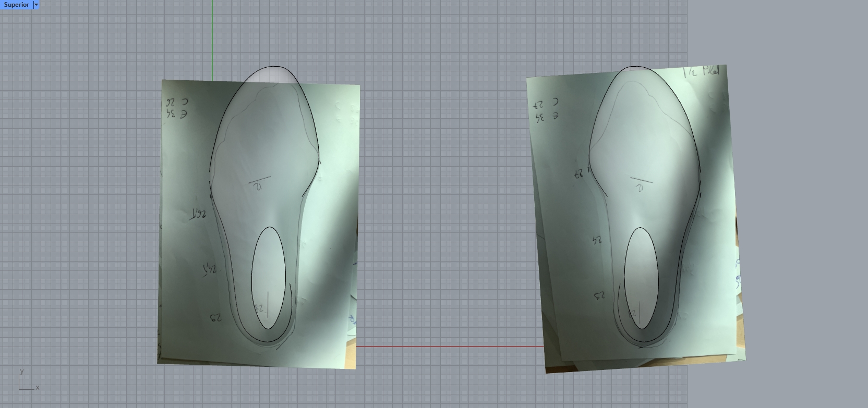Screen dimensions: 868x408
Task: Click the '25' note on right image
Action: click(598, 240)
